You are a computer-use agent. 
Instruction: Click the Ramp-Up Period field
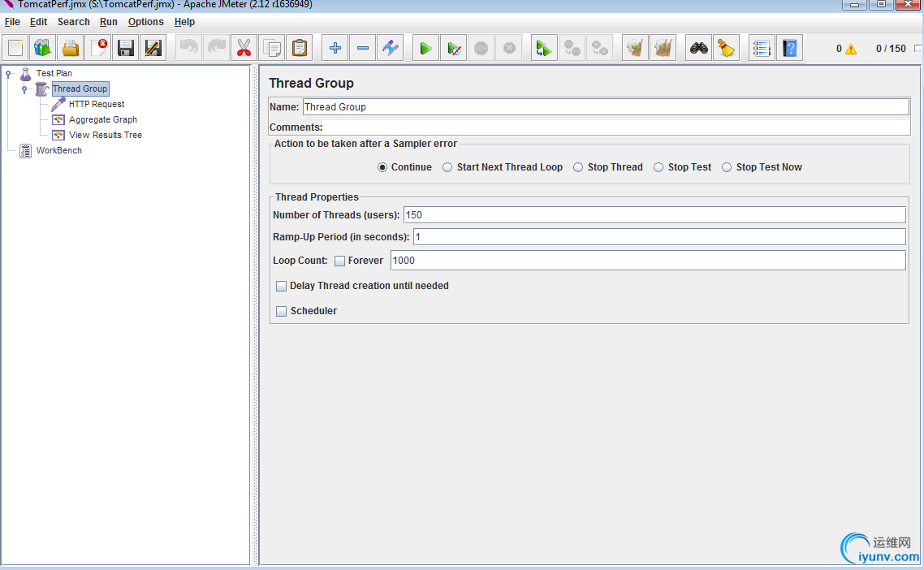[x=659, y=237]
